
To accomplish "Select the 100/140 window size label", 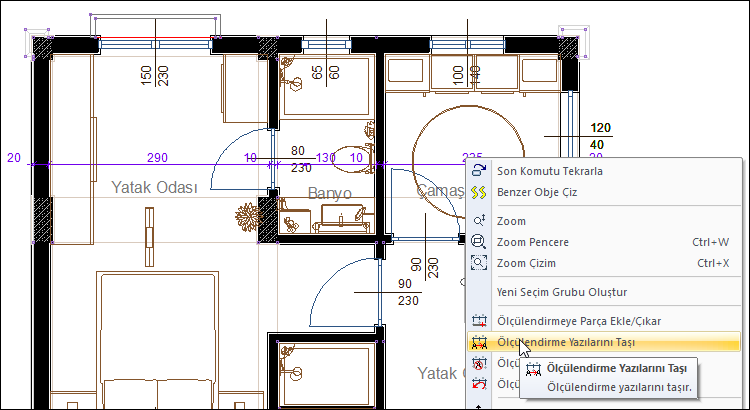I will coord(466,75).
